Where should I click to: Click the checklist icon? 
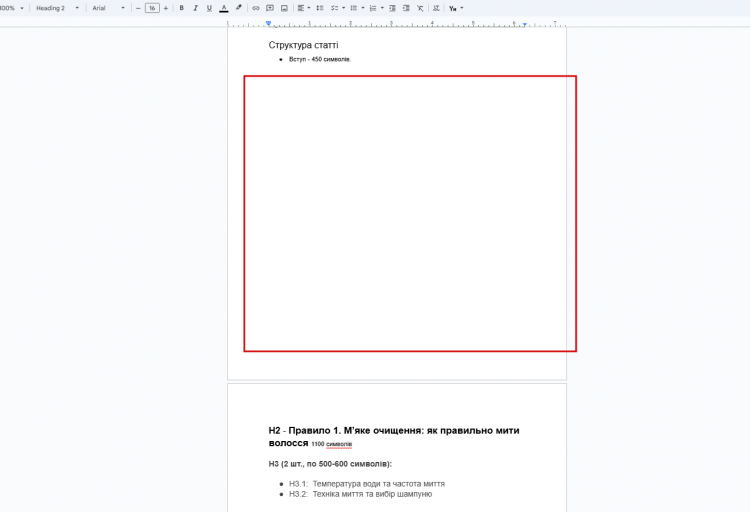[x=334, y=8]
